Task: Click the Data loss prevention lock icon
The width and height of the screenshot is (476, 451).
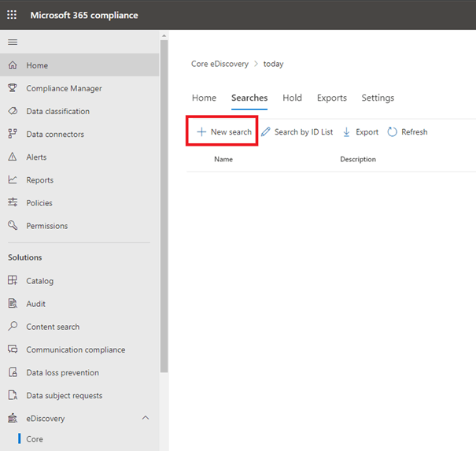Action: coord(13,372)
